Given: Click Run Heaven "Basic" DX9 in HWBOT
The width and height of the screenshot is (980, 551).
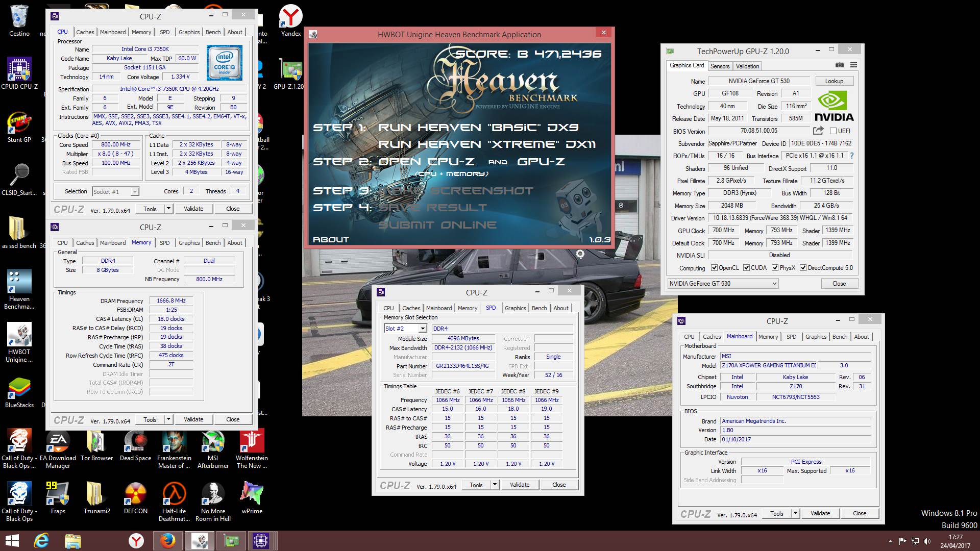Looking at the screenshot, I should pos(478,128).
